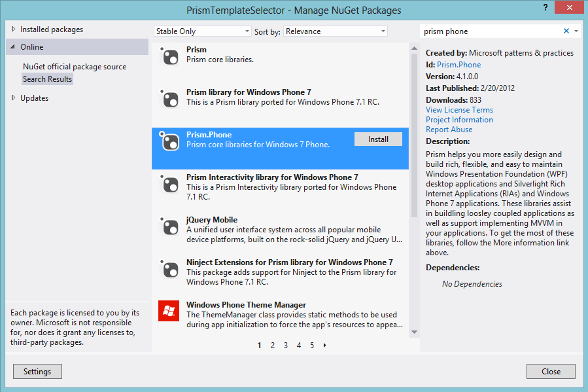Clear the search box with the X icon
This screenshot has height=392, width=588.
coord(566,31)
